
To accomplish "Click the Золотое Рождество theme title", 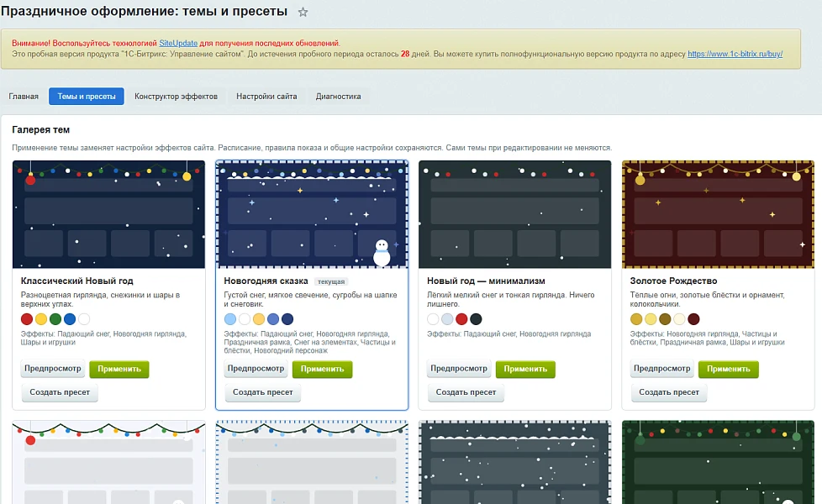I will [x=673, y=281].
